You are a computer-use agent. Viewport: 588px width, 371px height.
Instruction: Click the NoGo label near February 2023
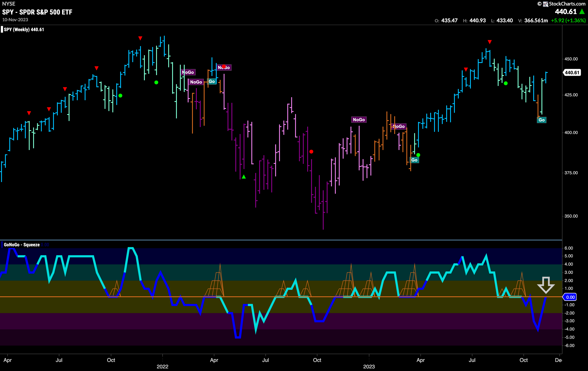[x=399, y=126]
